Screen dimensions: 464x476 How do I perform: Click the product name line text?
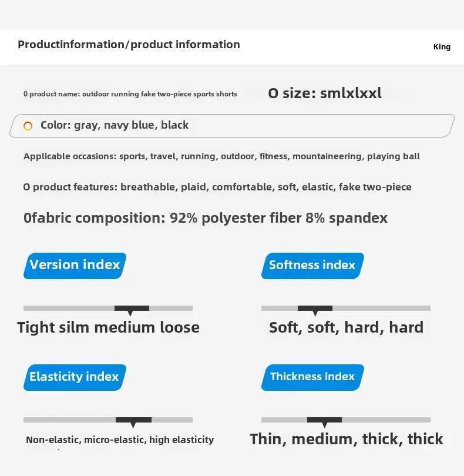(x=130, y=94)
